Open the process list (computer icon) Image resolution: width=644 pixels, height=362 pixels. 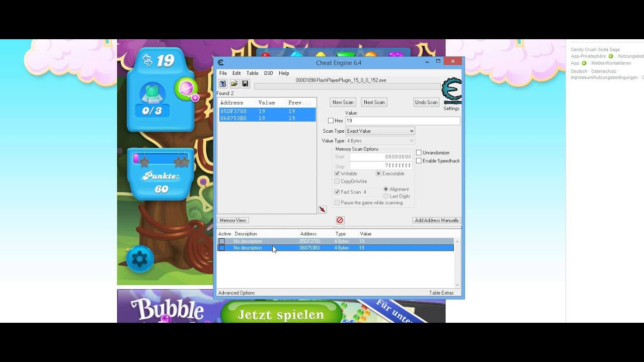click(222, 83)
